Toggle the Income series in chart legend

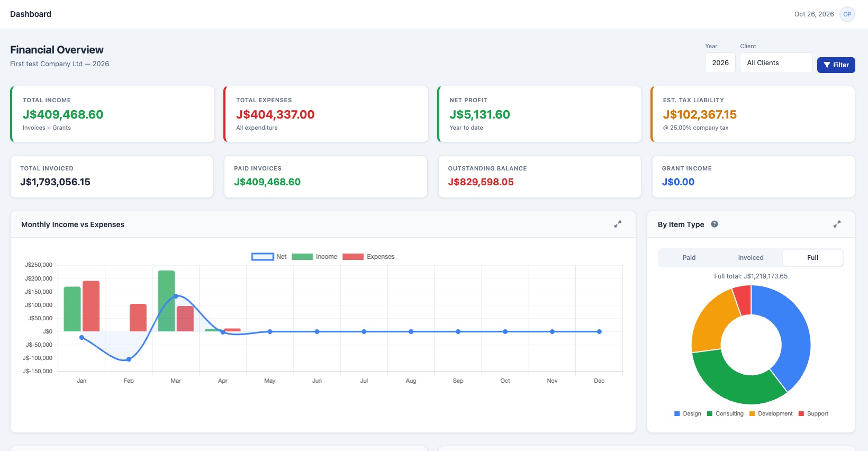[314, 257]
